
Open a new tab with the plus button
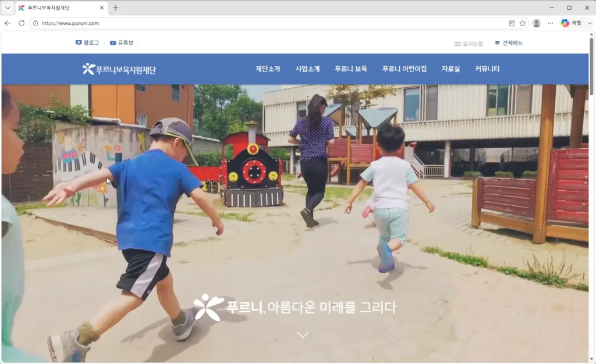[116, 8]
